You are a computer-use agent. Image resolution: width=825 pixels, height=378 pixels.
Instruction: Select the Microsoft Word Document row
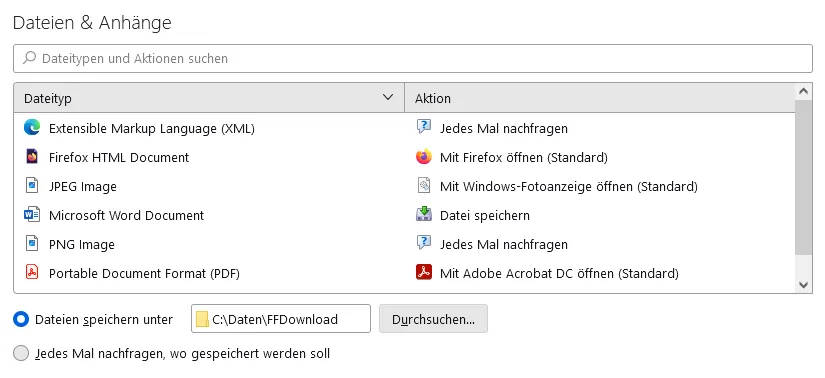coord(404,215)
